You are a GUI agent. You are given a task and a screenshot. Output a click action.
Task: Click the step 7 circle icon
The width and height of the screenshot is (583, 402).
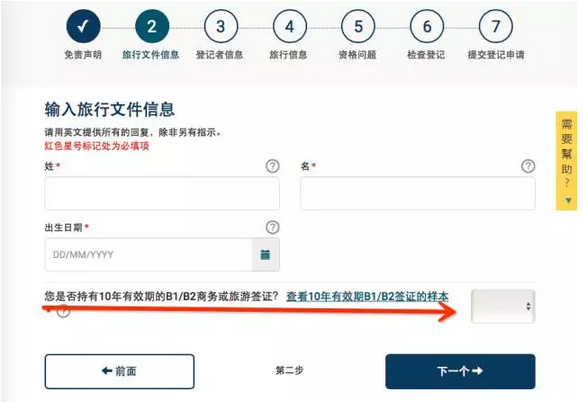coord(496,26)
